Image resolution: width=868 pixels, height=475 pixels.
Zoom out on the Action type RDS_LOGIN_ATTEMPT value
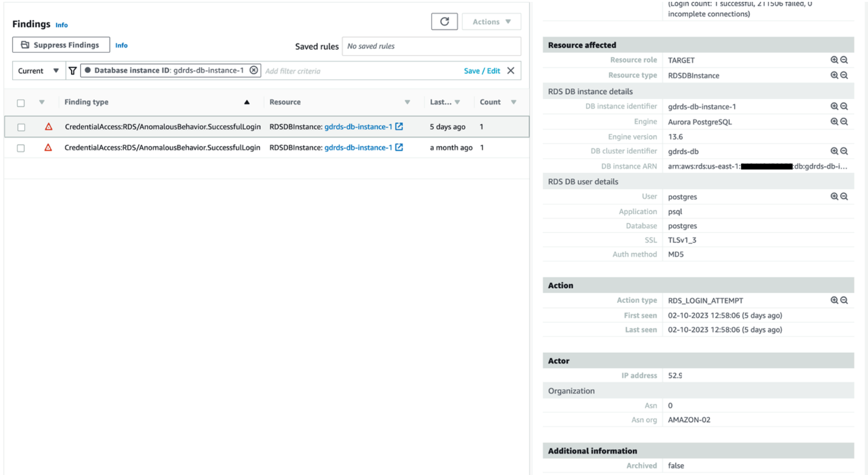tap(845, 300)
